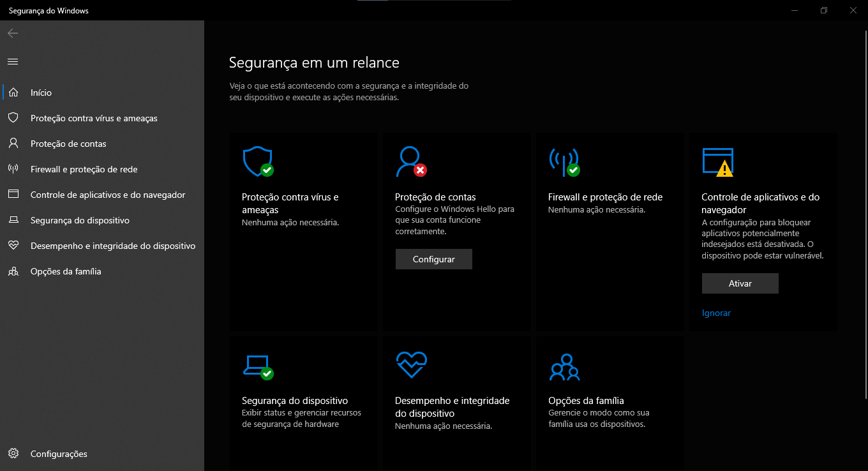Click Desempenho e integridade do dispositivo tile title

[x=452, y=407]
